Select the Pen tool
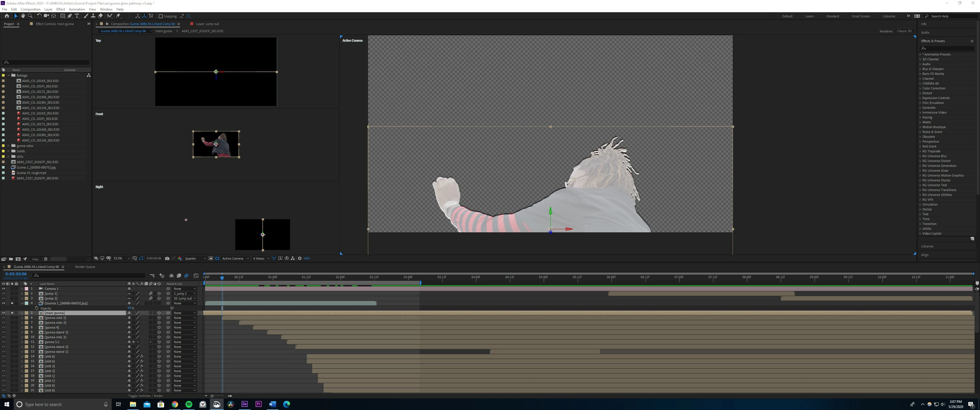Viewport: 980px width, 410px height. [x=70, y=16]
